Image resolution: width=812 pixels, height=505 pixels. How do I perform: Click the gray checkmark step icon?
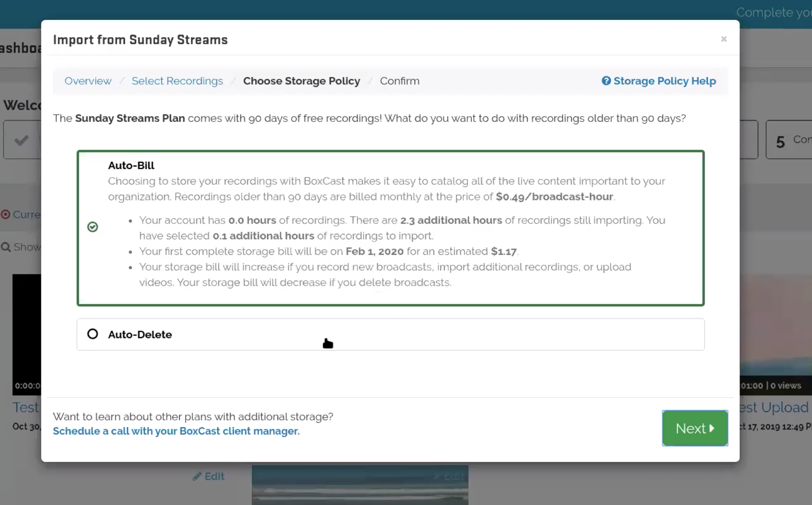(x=21, y=140)
